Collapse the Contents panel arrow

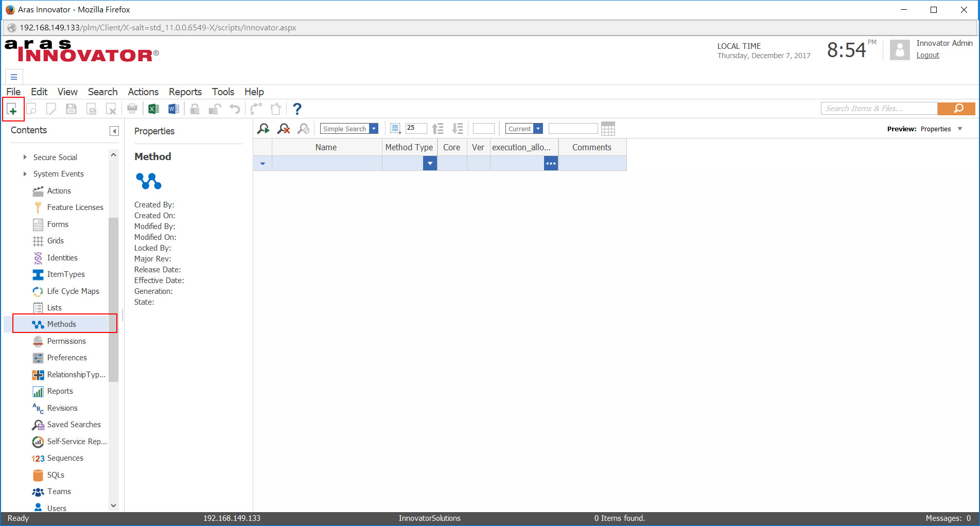tap(114, 131)
